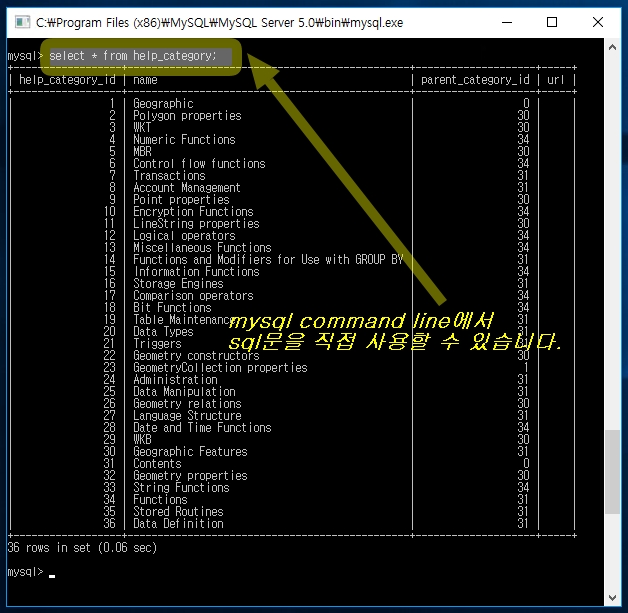Click the '36 rows in set' result line
Screen dimensions: 628x613
[82, 548]
